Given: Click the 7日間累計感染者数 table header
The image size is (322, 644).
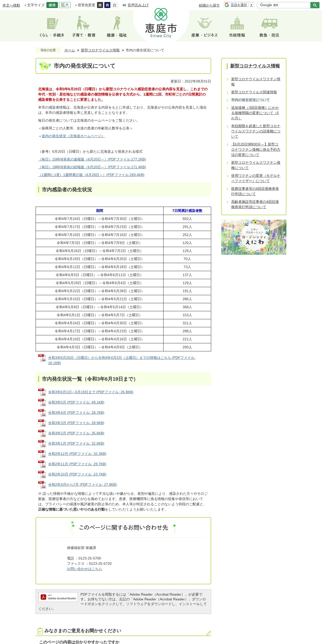Looking at the screenshot, I should (x=187, y=211).
